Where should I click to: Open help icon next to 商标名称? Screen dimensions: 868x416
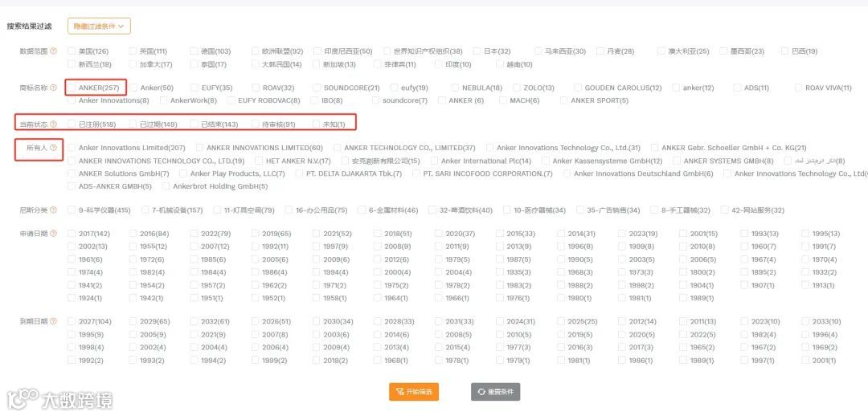pos(54,88)
